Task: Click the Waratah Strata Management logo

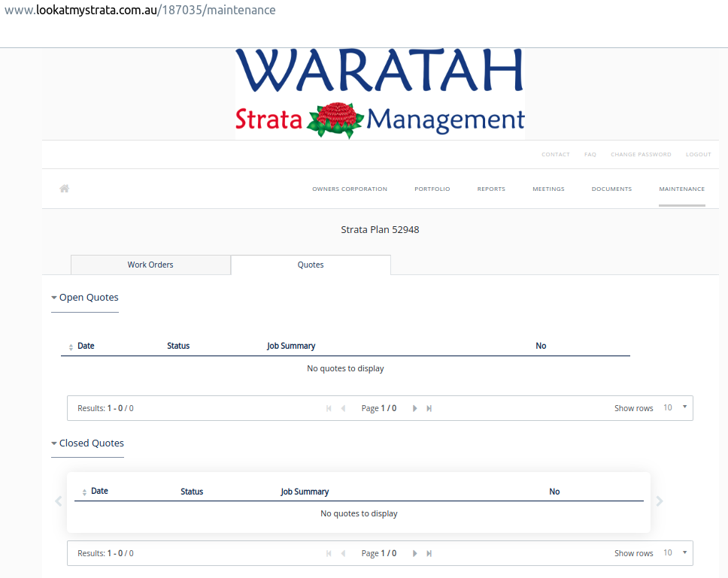Action: [380, 94]
